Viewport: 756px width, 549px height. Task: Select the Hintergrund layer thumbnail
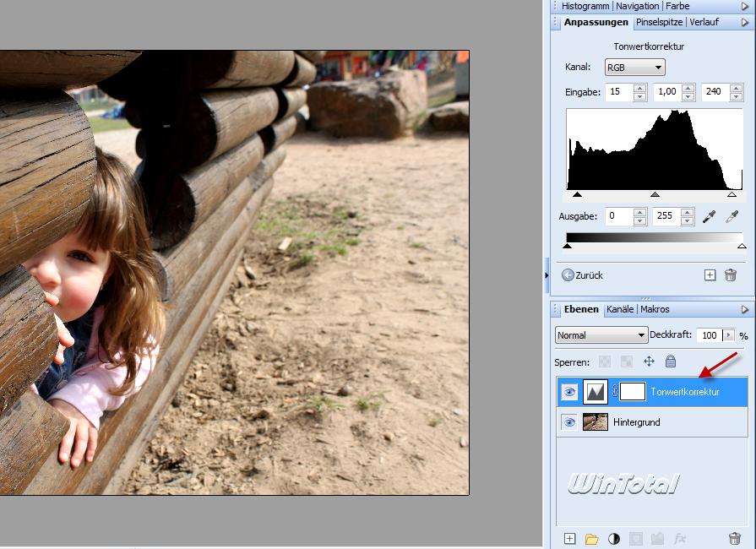click(x=595, y=421)
